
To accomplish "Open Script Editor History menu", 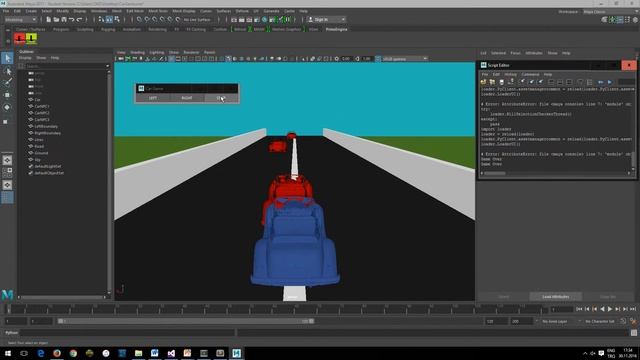I will click(x=511, y=75).
